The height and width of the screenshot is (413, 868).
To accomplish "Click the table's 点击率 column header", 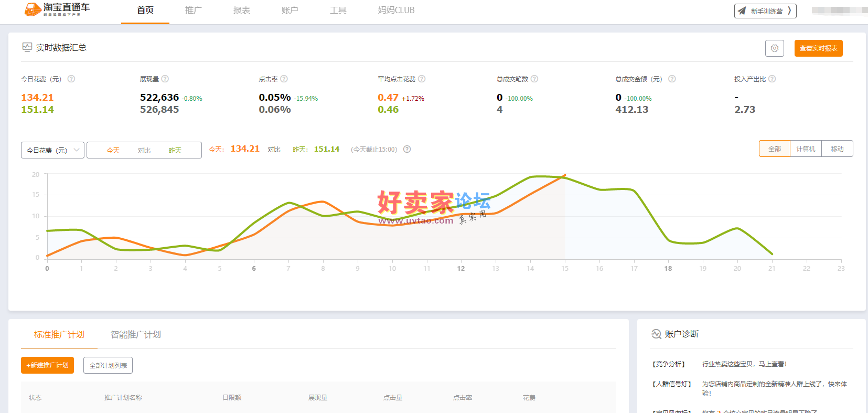I will 463,398.
